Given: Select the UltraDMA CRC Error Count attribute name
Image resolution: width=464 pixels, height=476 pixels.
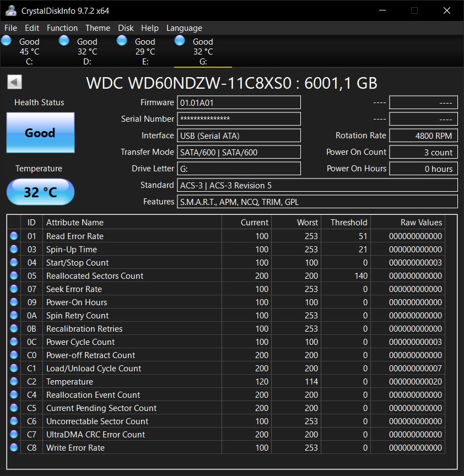Looking at the screenshot, I should tap(96, 435).
